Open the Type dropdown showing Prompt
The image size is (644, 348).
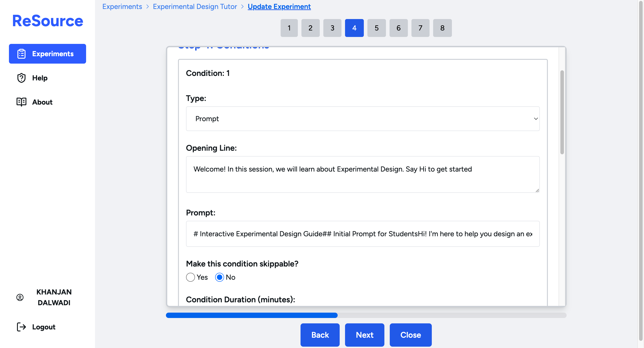362,119
